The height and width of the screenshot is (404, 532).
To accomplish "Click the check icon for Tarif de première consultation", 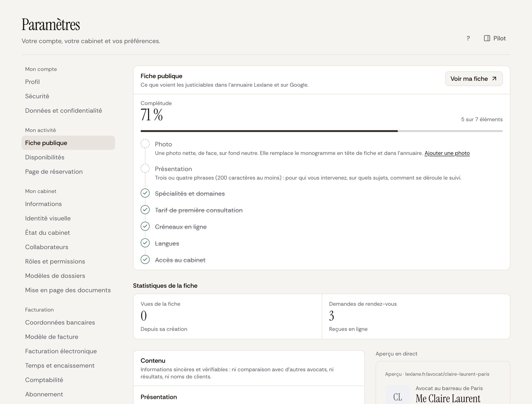I will (145, 210).
